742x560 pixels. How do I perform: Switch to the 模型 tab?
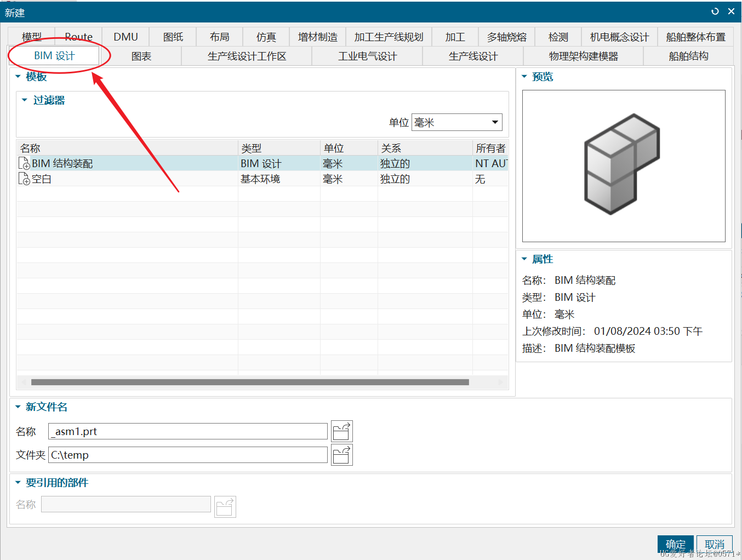pos(32,37)
